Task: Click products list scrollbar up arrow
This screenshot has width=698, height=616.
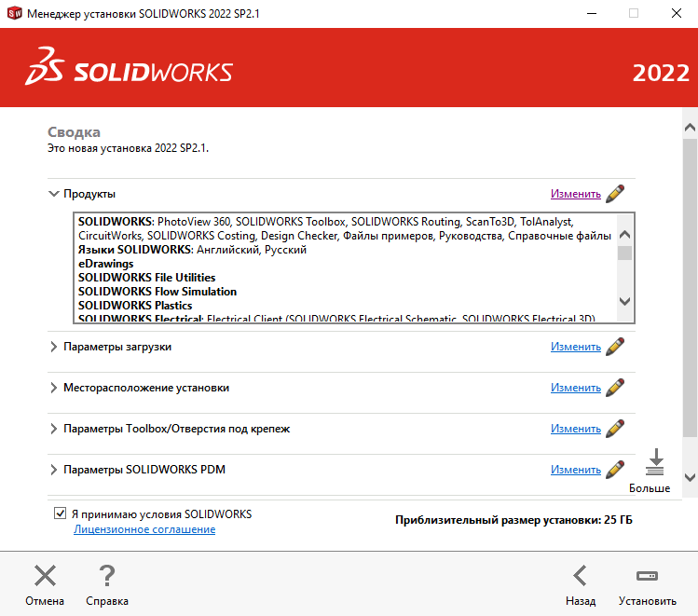Action: (x=625, y=234)
